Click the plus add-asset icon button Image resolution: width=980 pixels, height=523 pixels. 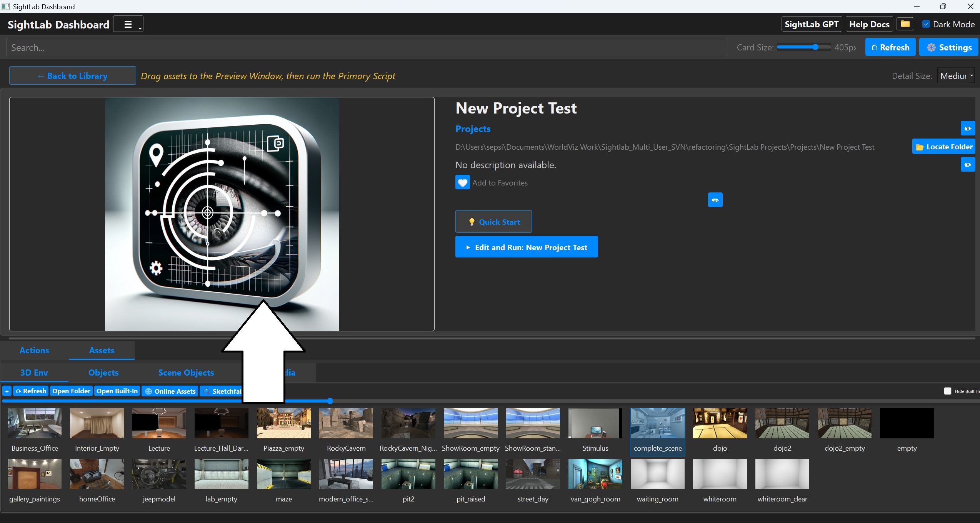tap(7, 391)
